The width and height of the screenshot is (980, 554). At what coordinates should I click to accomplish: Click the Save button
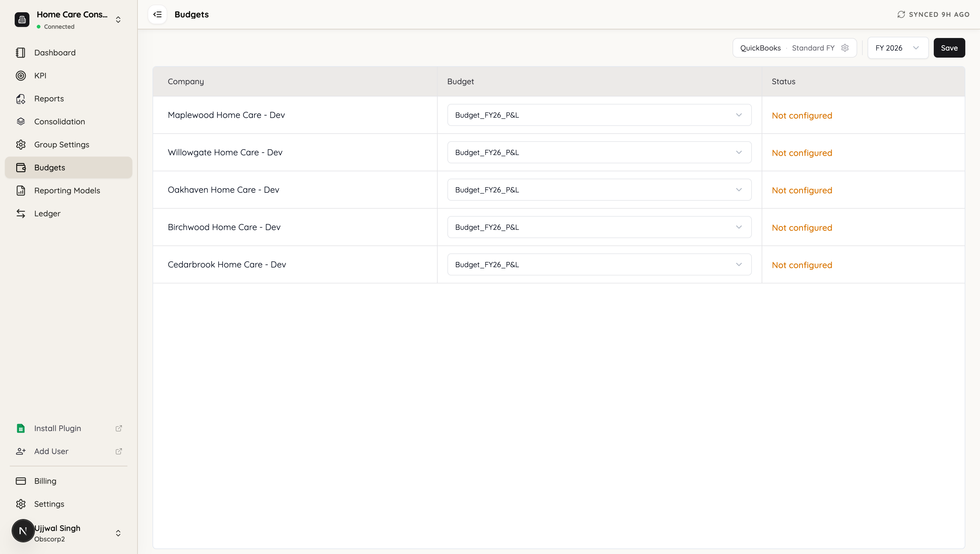[949, 48]
